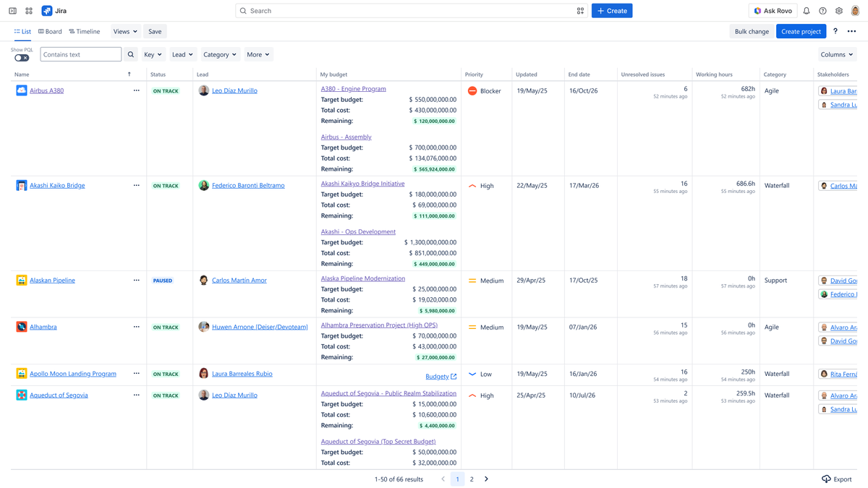Screen dimensions: 868x488
Task: Open actions menu for Alhambra row
Action: [136, 327]
